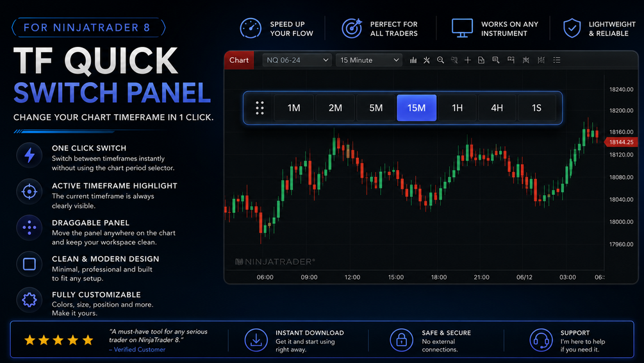Click the SAFE & SECURE heading
Screen dimensions: 644x363
pos(447,333)
